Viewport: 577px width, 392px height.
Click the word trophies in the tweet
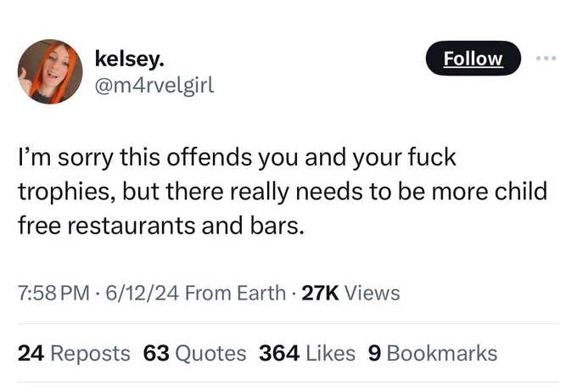point(66,192)
